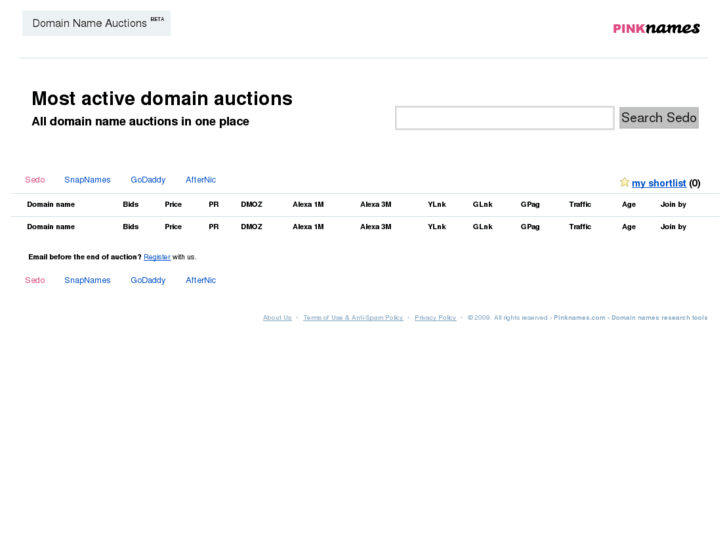Switch to the top AfterNic tab

click(x=201, y=180)
